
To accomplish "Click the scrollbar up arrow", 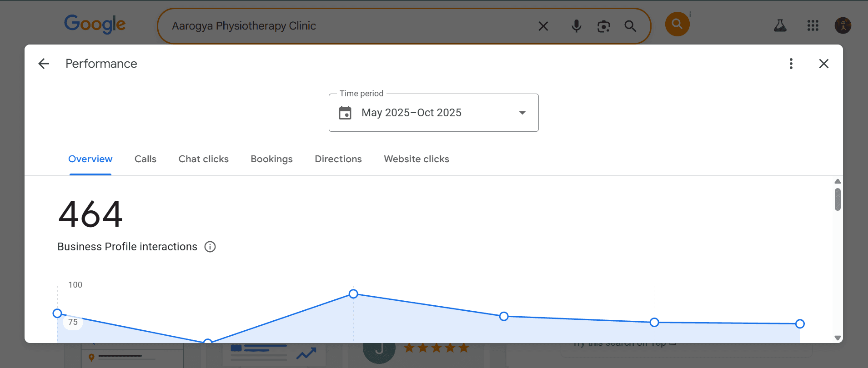I will [838, 181].
